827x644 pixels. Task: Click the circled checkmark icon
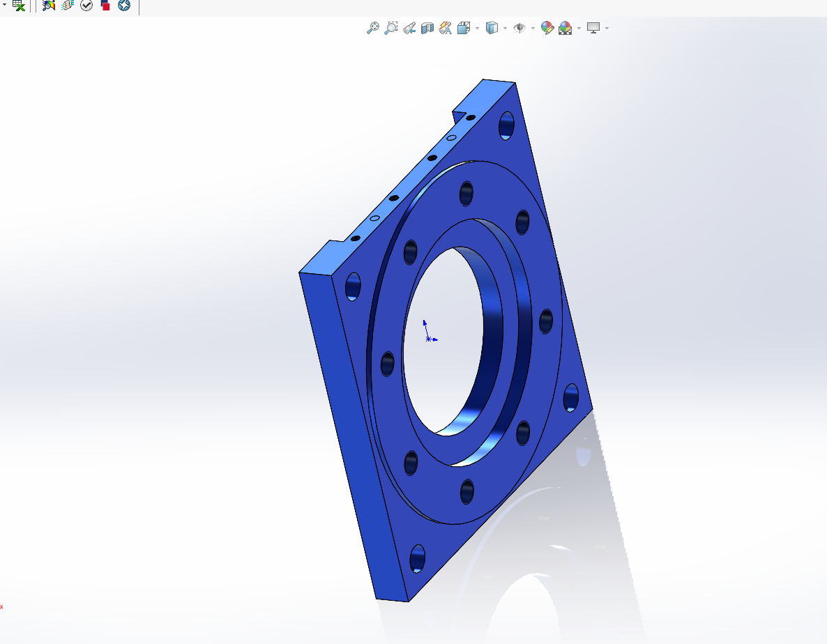(x=86, y=6)
